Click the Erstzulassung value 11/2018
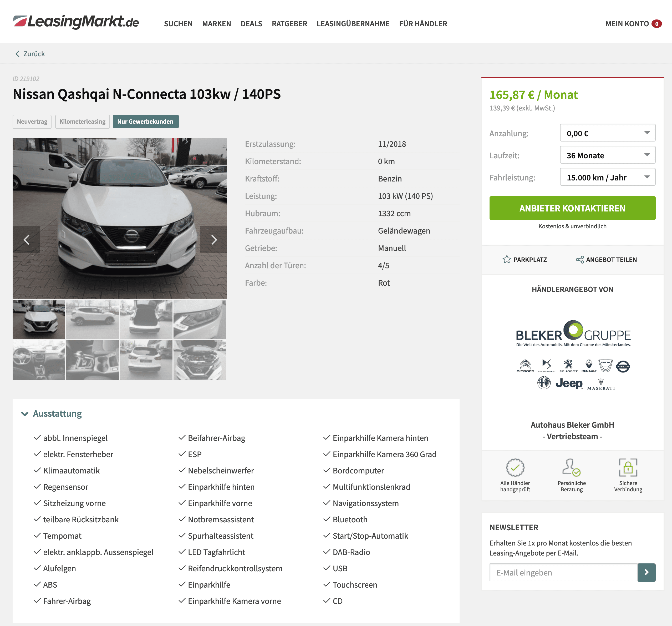This screenshot has width=672, height=626. [x=392, y=144]
